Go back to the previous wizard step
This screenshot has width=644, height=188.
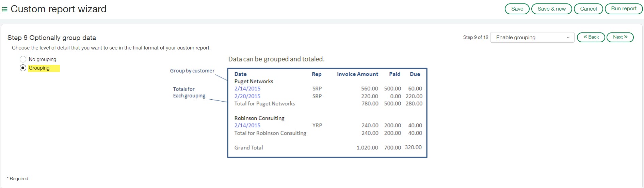pos(591,37)
